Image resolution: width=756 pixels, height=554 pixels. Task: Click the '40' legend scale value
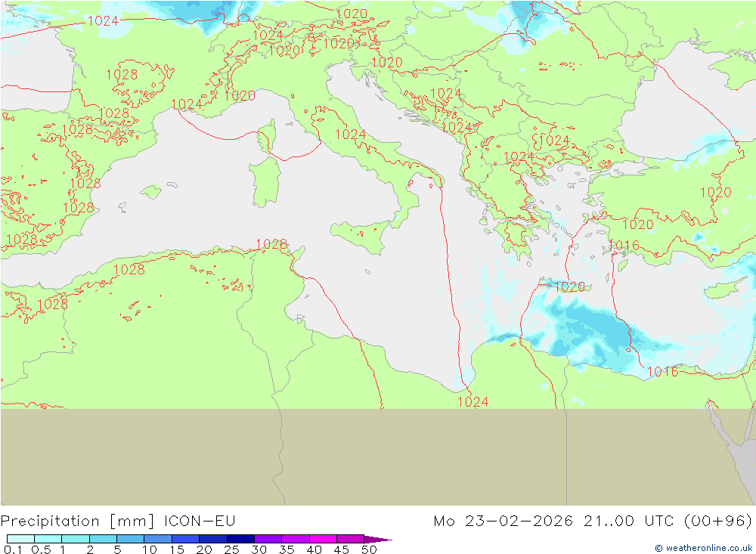tap(314, 549)
